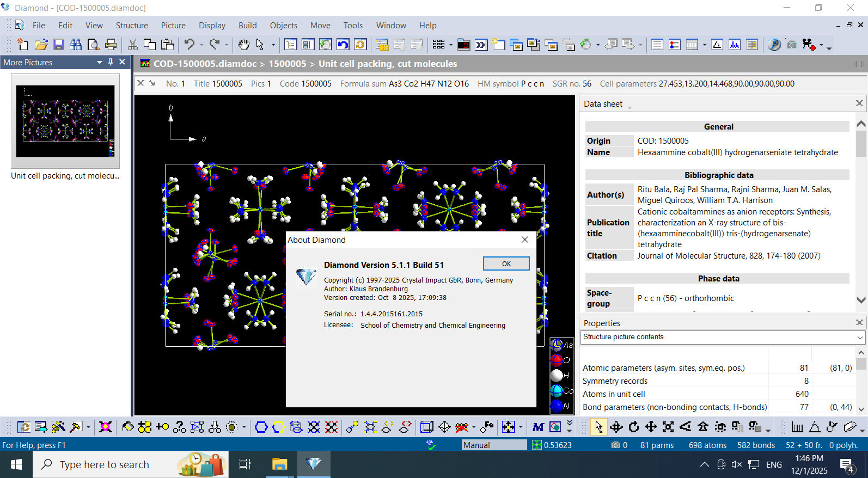Click the Windows search box in taskbar
The height and width of the screenshot is (478, 868).
tap(104, 464)
